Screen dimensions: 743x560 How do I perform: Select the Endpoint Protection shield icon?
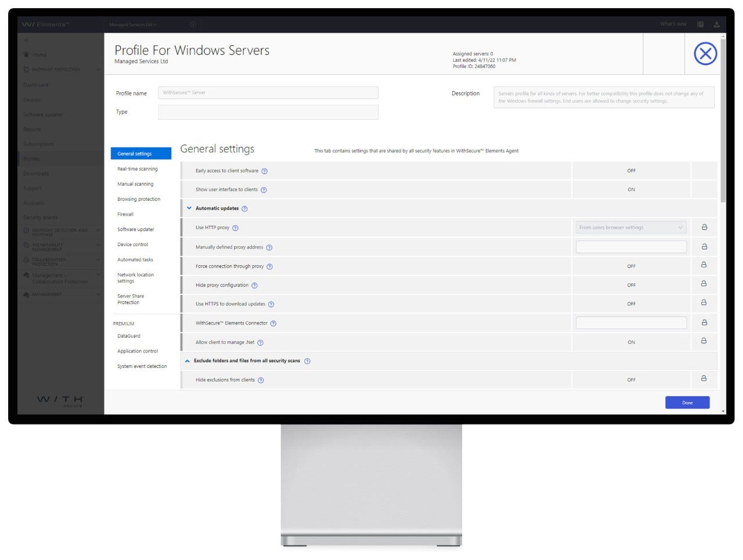25,69
